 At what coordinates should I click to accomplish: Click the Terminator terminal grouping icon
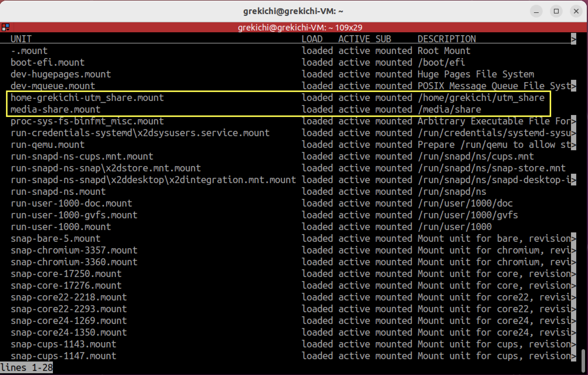click(x=6, y=28)
